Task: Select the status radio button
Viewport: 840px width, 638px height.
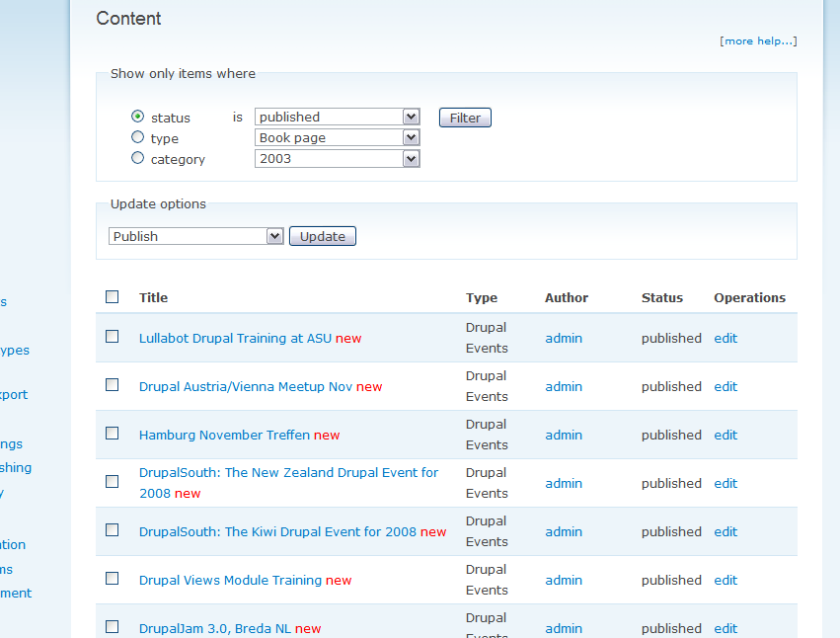Action: point(138,117)
